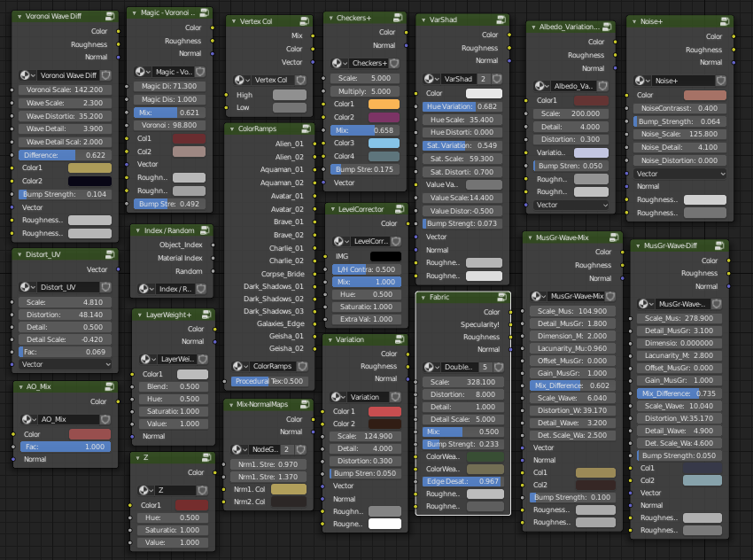Screen dimensions: 753x560
Task: Click the node group icon on MusGr-Wave-Diff header
Action: click(x=719, y=245)
